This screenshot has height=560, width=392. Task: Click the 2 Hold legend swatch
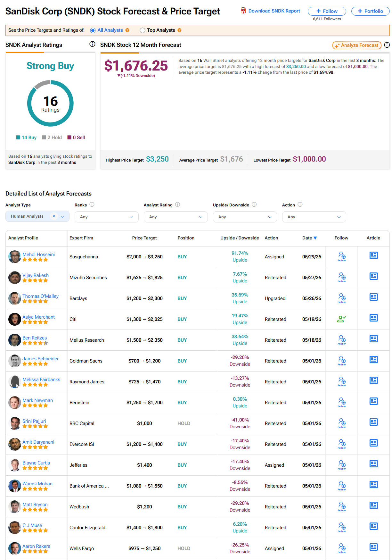44,137
